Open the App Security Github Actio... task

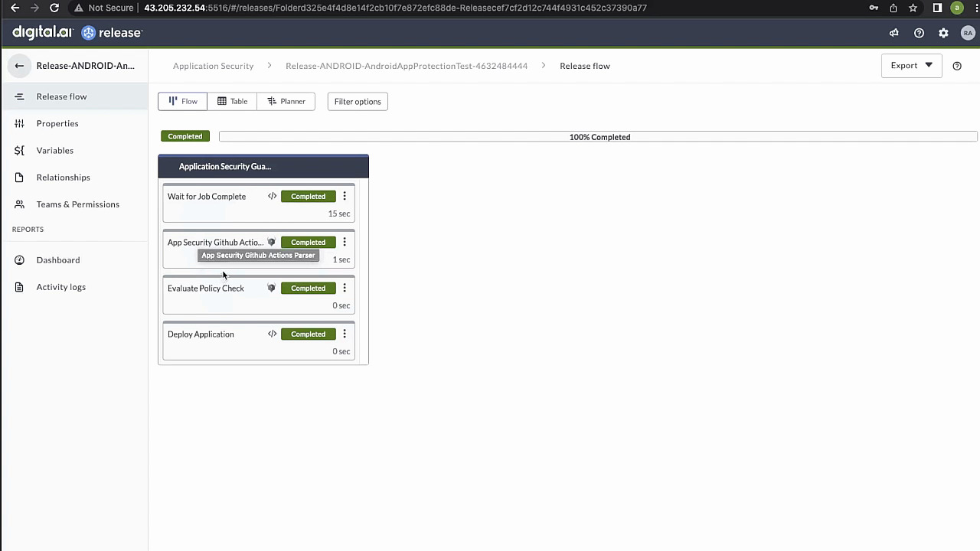pyautogui.click(x=215, y=243)
